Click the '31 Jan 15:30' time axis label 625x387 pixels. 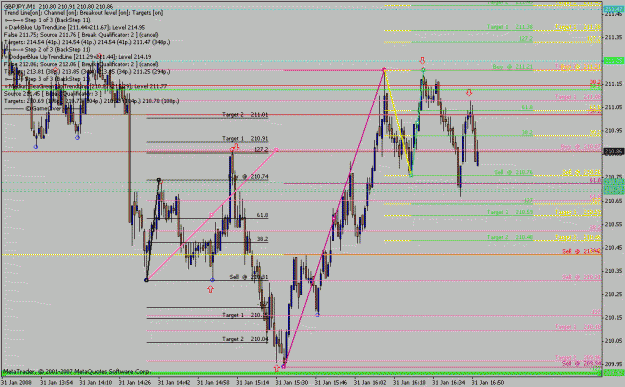click(x=292, y=383)
